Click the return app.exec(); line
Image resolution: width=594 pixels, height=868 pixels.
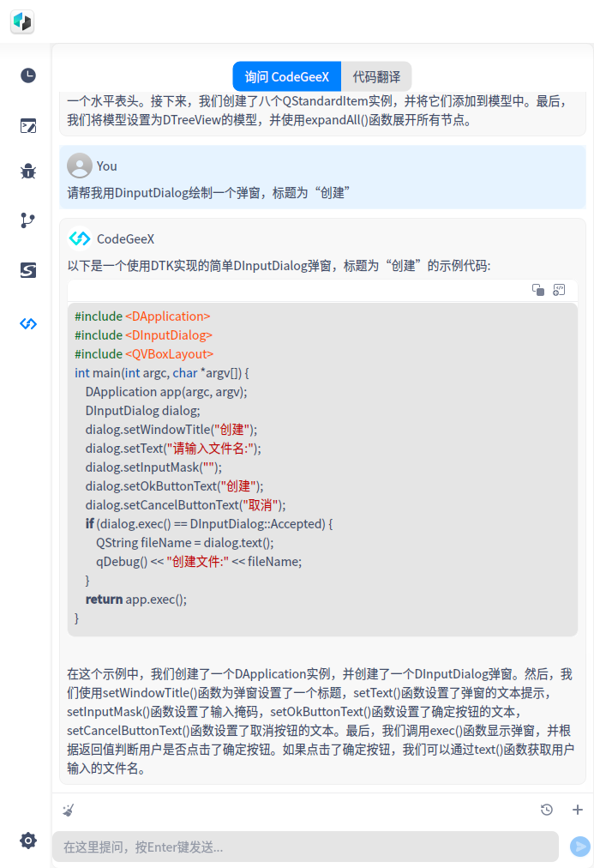click(136, 599)
